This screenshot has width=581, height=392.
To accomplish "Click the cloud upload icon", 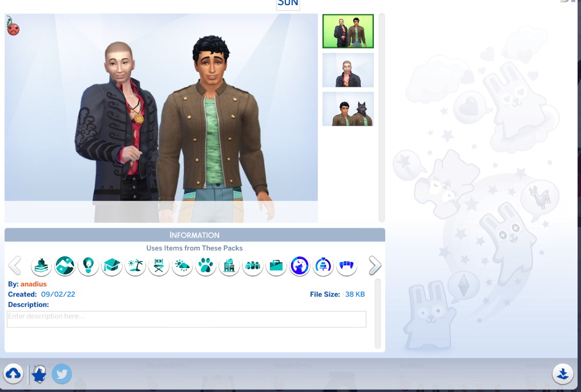I will point(13,374).
